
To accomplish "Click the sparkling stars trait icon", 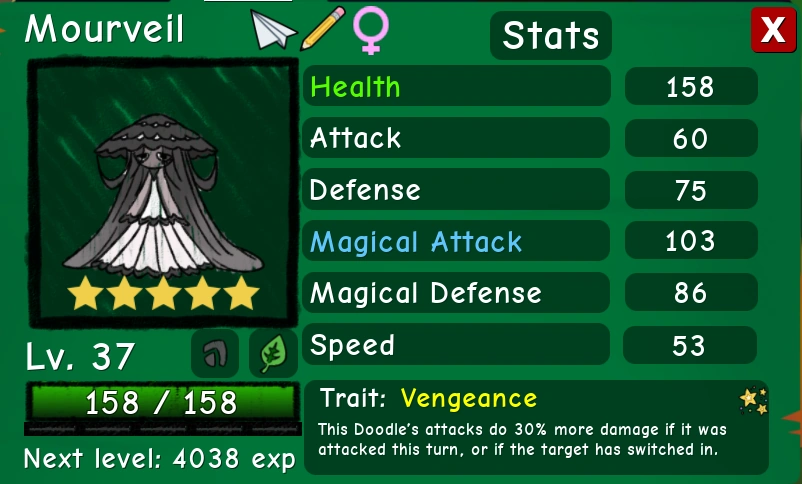I will pyautogui.click(x=753, y=401).
